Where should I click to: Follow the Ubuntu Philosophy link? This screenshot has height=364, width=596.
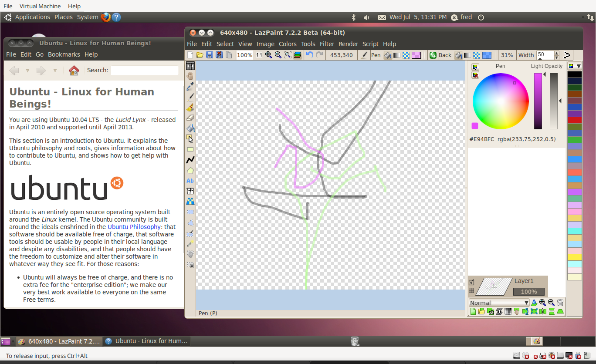[x=134, y=227]
